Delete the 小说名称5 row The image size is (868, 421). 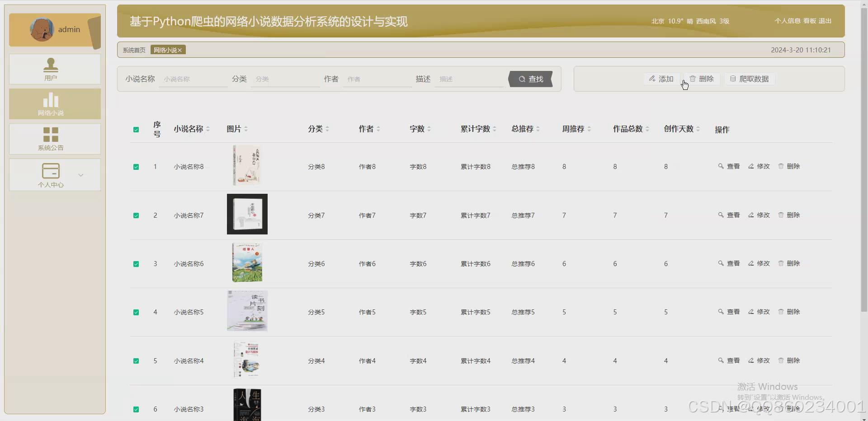pyautogui.click(x=789, y=312)
